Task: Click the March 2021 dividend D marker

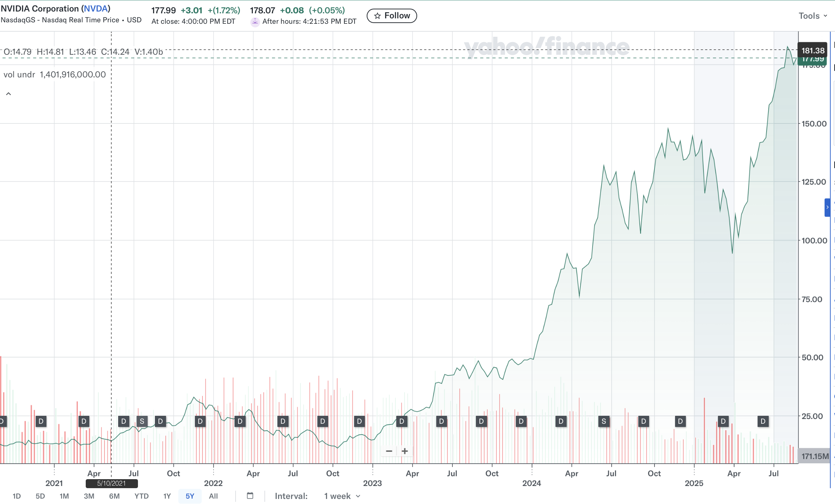Action: (84, 421)
